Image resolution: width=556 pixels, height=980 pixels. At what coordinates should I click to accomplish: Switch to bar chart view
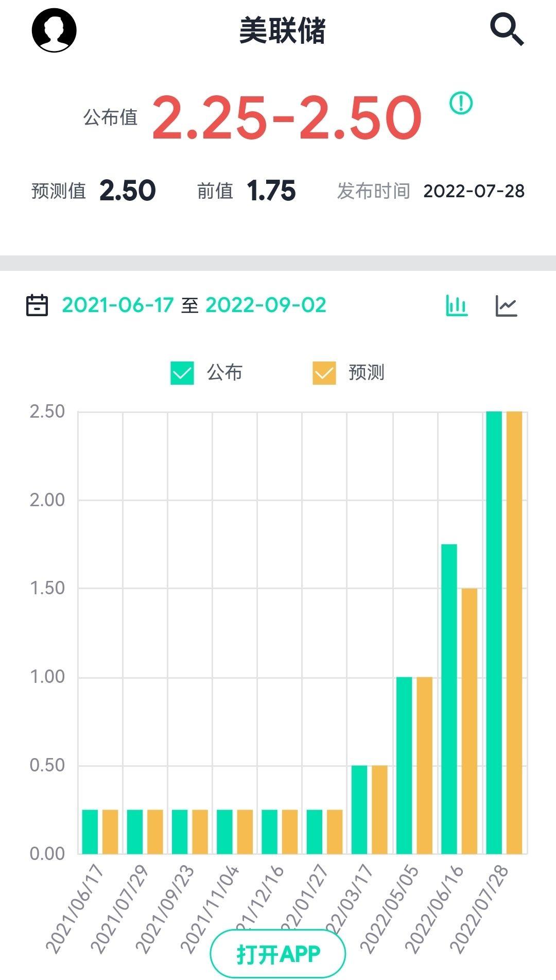457,305
